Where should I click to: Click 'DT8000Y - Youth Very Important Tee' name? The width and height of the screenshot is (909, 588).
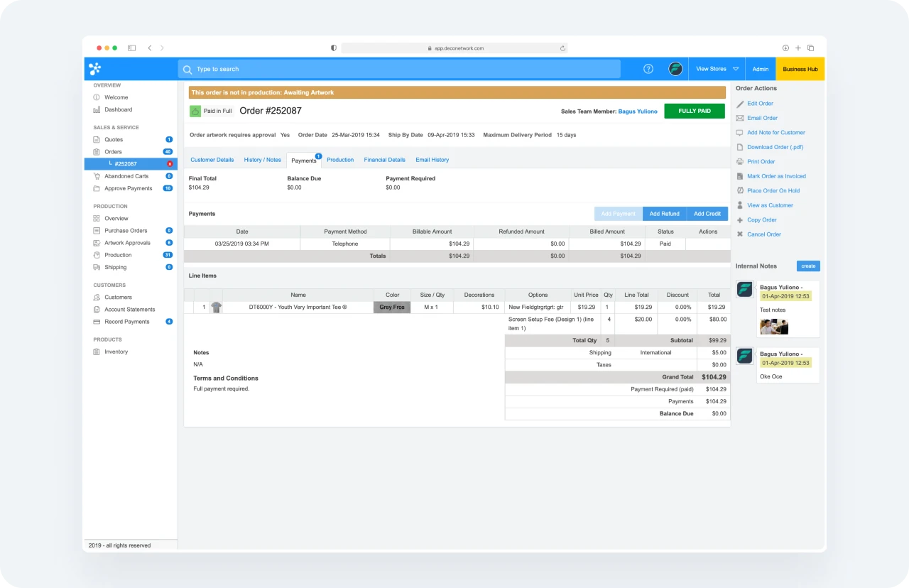(x=298, y=307)
